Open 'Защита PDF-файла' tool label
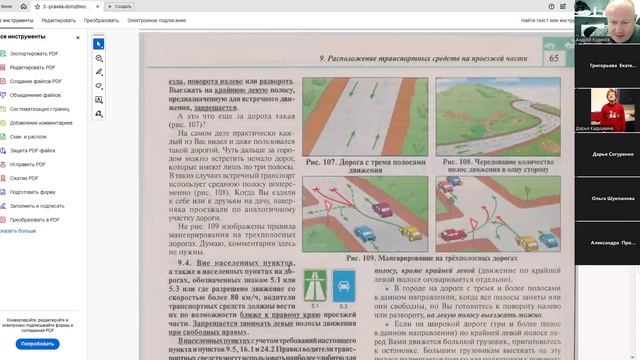 (32, 151)
